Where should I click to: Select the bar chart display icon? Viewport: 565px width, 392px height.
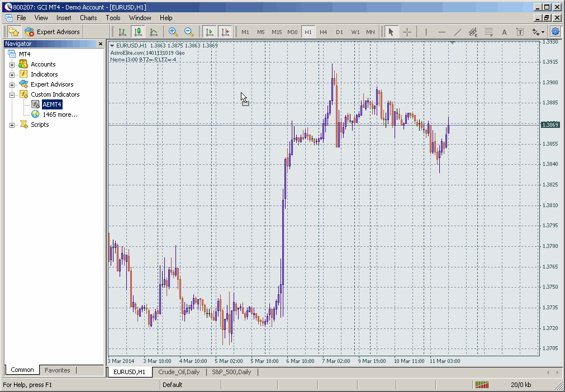click(x=122, y=32)
